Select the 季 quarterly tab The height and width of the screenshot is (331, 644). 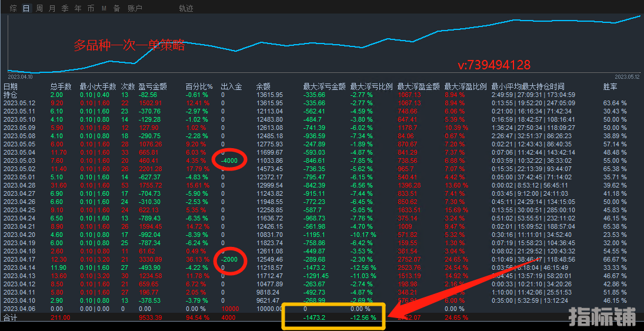(65, 8)
